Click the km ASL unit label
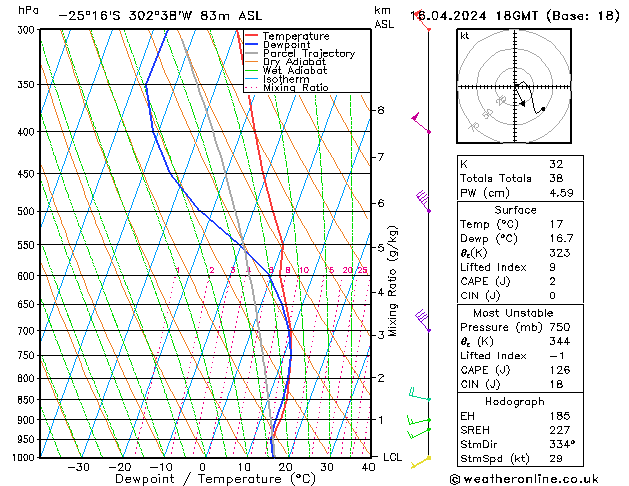 [384, 17]
